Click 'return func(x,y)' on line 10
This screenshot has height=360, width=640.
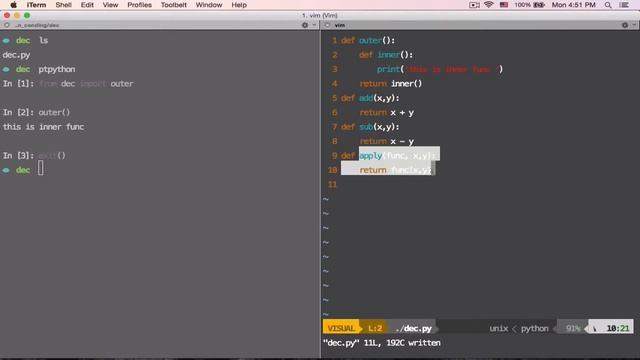click(x=395, y=170)
